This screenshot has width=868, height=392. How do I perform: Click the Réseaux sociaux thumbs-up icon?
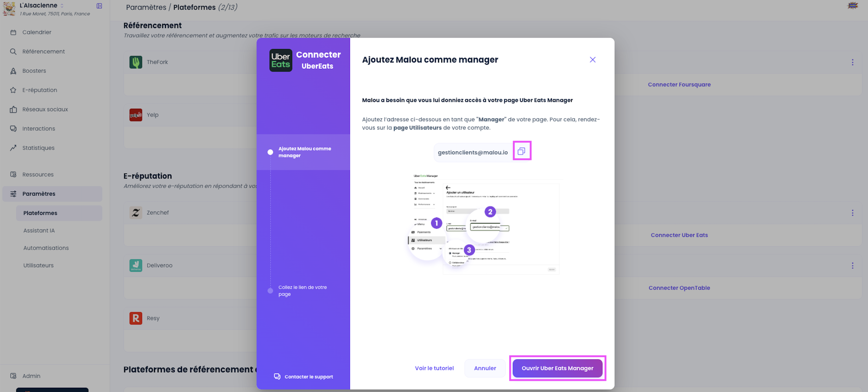point(13,109)
